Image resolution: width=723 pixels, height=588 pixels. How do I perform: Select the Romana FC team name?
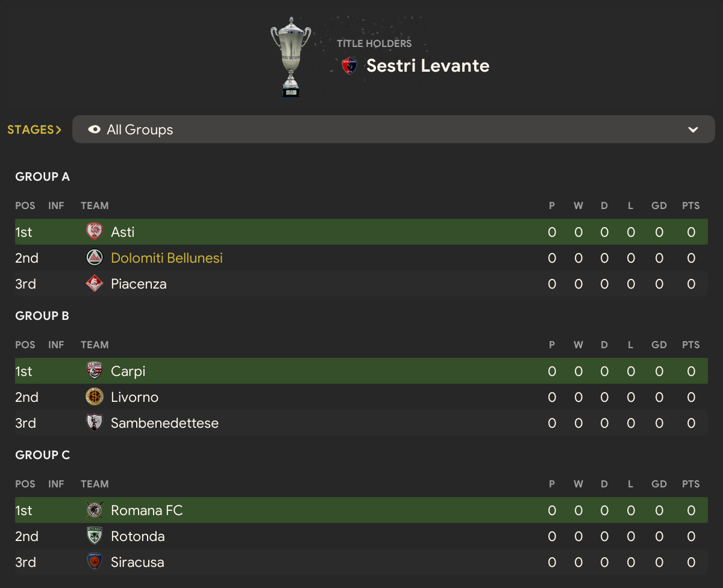click(x=147, y=510)
